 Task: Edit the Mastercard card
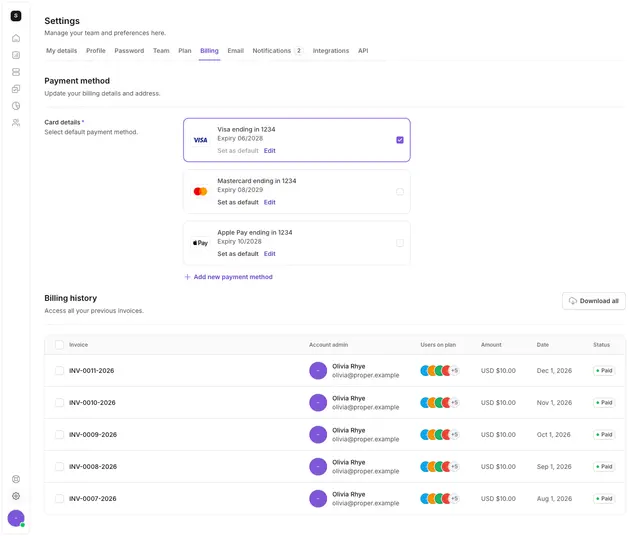tap(270, 202)
